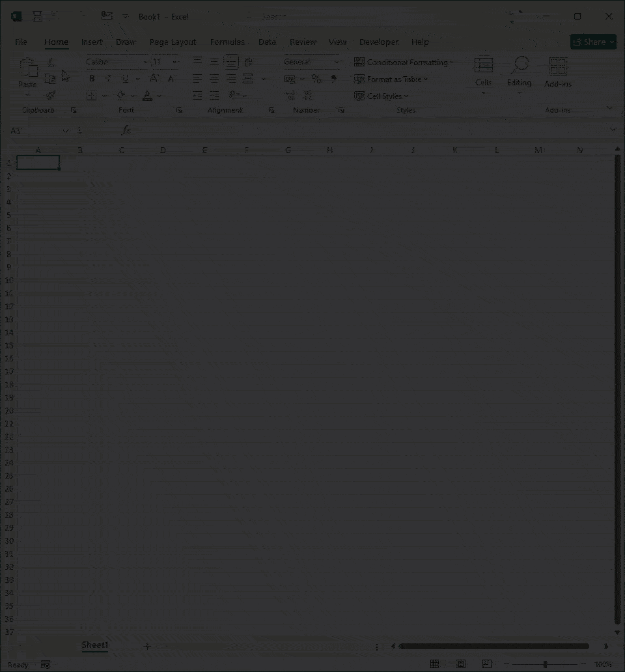Click the Orientation text angle icon
Image resolution: width=625 pixels, height=672 pixels.
click(233, 94)
